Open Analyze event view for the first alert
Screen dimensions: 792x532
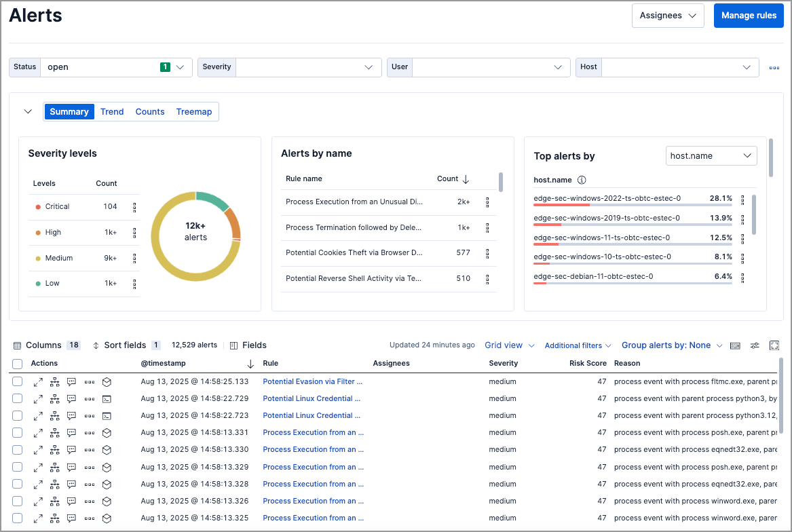point(55,381)
